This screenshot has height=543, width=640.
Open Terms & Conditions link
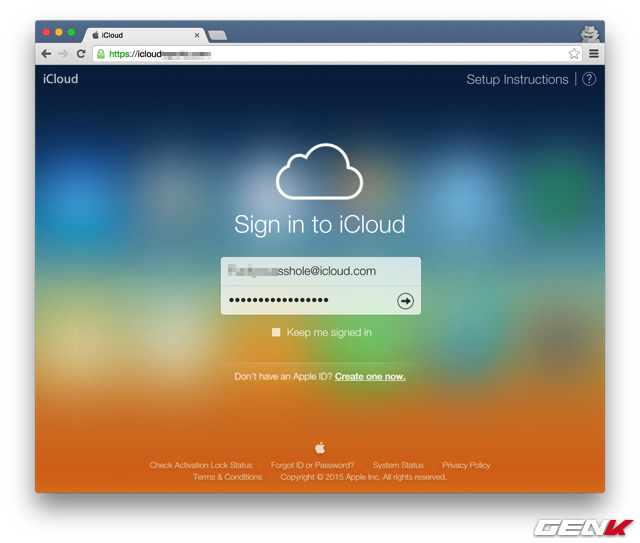coord(227,477)
